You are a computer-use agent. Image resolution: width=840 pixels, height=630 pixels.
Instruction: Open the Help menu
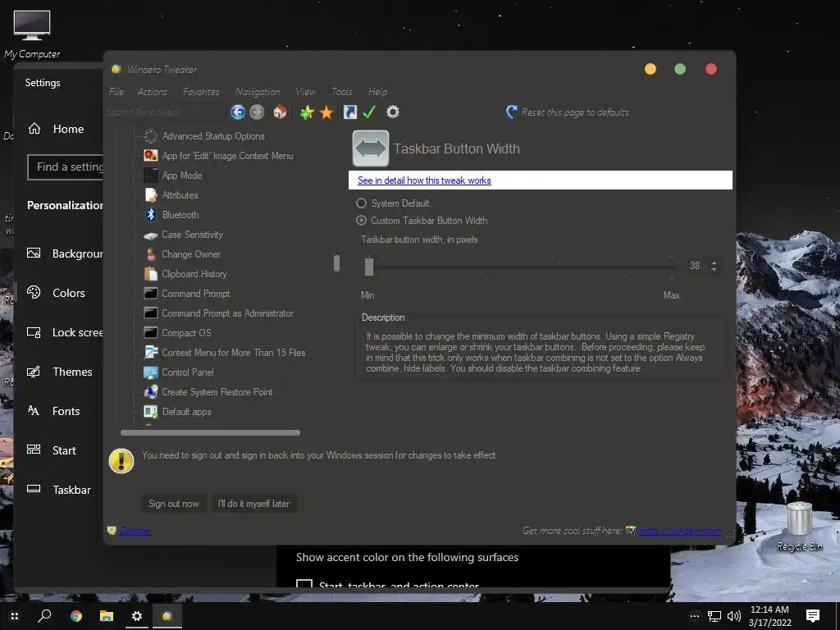tap(377, 92)
